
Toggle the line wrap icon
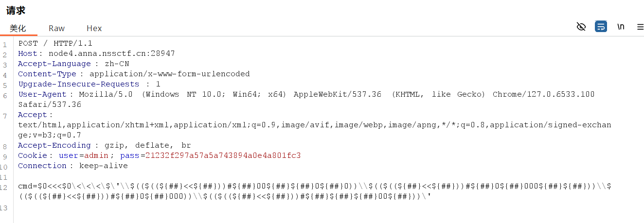click(x=601, y=27)
